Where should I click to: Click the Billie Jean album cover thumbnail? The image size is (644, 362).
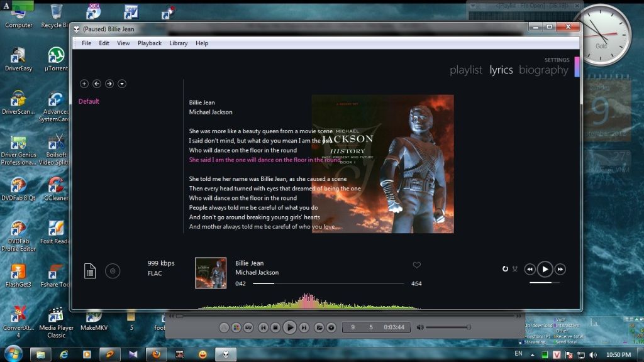[211, 273]
